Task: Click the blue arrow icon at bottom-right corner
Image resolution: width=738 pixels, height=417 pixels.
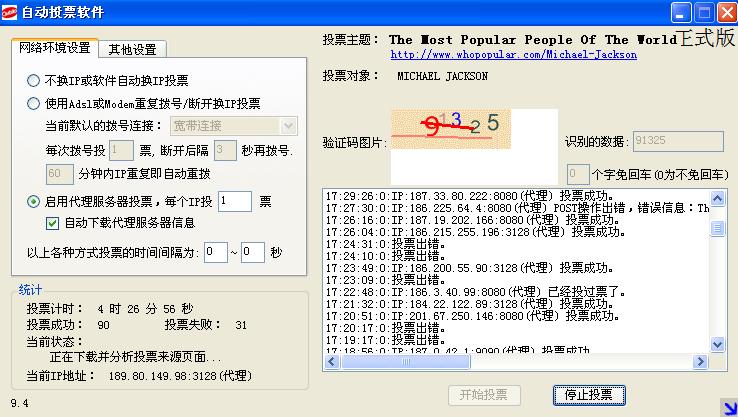Action: coord(728,406)
